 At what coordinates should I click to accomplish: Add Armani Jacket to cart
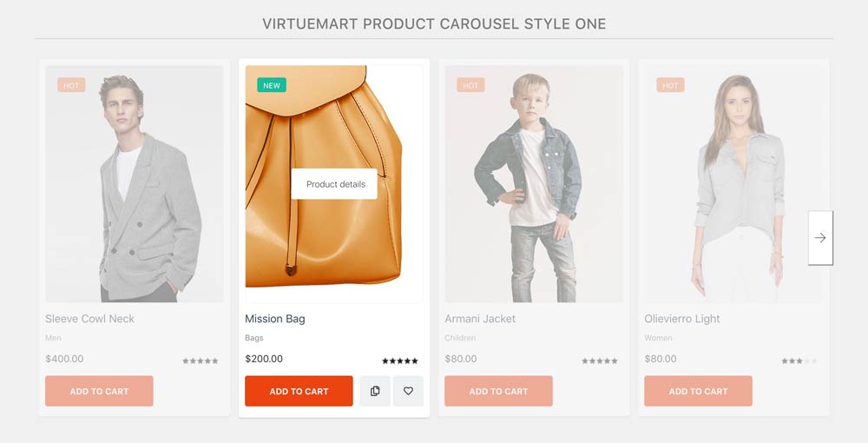pyautogui.click(x=498, y=391)
